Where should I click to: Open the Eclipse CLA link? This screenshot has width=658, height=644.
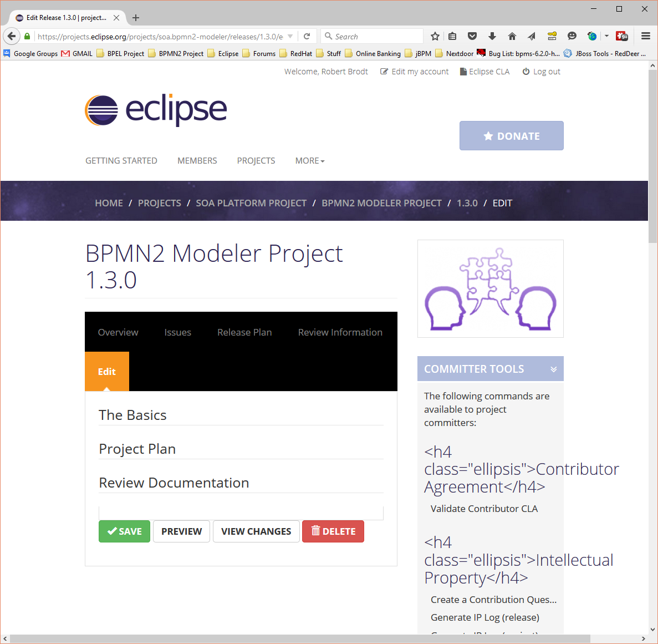484,72
